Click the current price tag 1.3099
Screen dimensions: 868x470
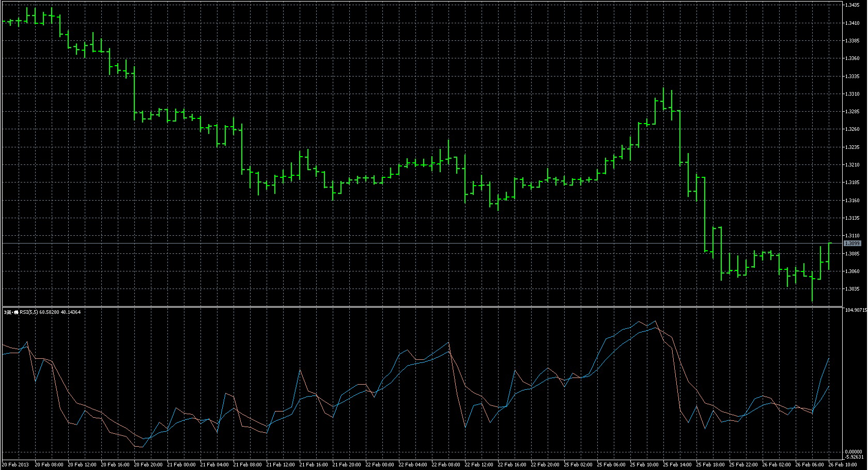coord(852,243)
